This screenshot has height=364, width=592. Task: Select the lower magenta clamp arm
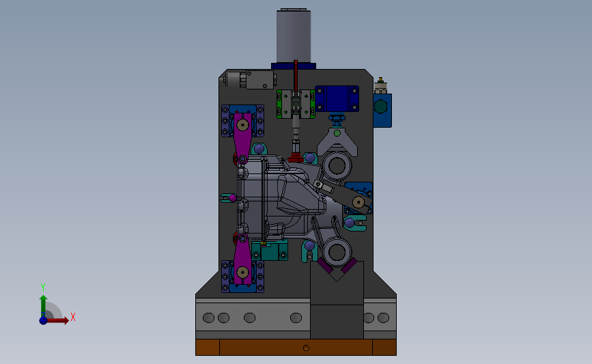coord(242,260)
